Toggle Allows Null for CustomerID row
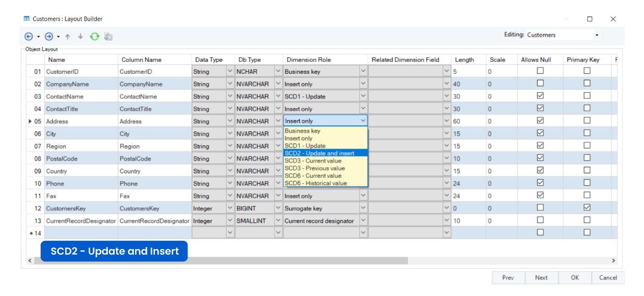Image resolution: width=644 pixels, height=296 pixels. pyautogui.click(x=540, y=71)
